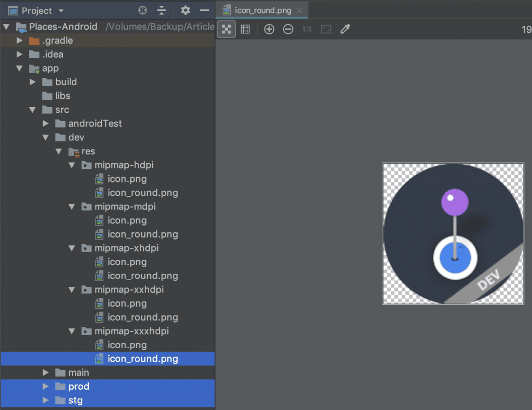Click the locate opened file target icon

click(x=142, y=10)
